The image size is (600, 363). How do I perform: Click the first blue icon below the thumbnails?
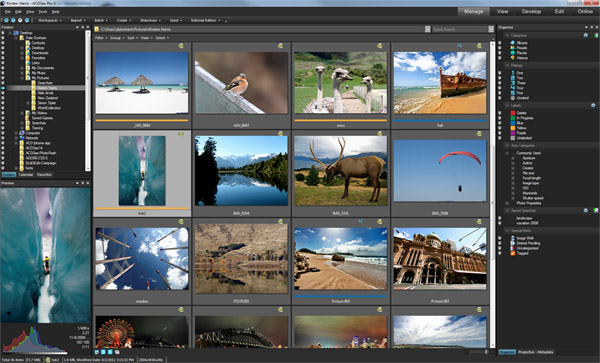coord(97,352)
